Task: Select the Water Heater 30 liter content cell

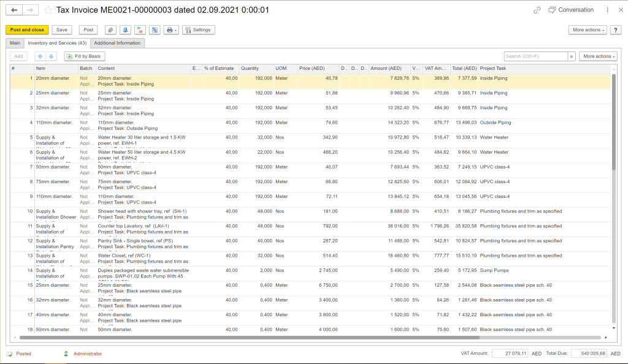Action: point(144,140)
